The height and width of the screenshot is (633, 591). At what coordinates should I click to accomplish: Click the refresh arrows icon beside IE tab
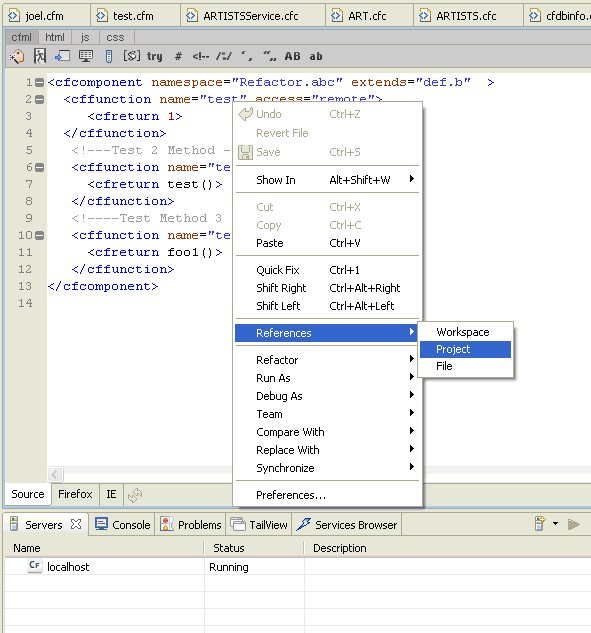(x=135, y=495)
